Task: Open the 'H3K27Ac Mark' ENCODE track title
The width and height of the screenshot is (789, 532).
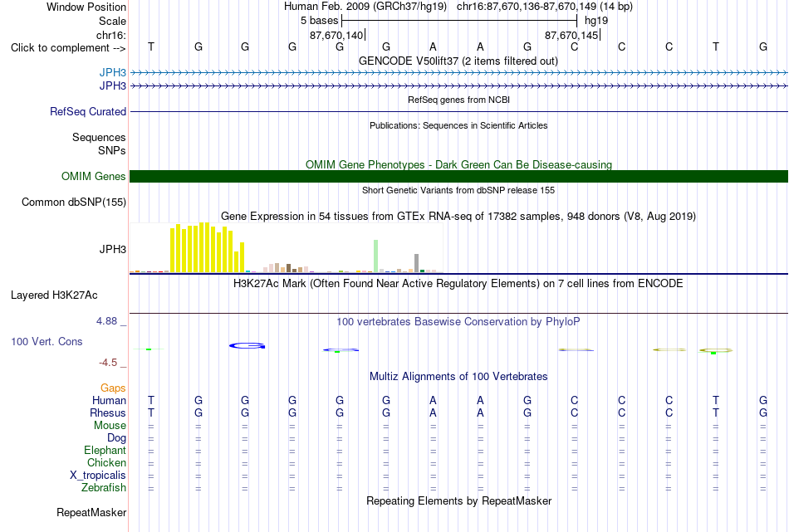Action: [x=458, y=283]
